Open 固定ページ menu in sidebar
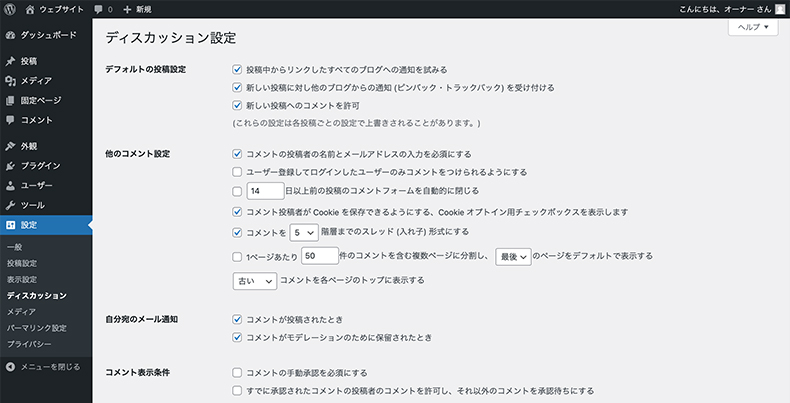This screenshot has height=403, width=790. (x=46, y=101)
